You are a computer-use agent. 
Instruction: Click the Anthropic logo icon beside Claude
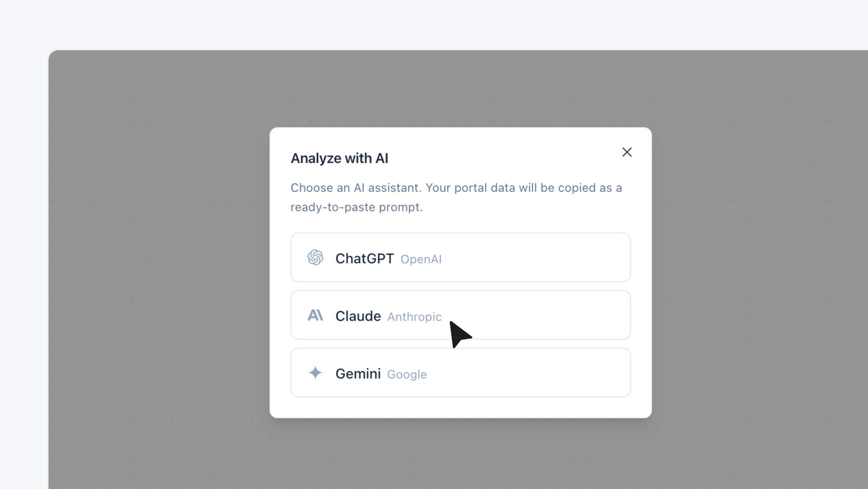click(x=316, y=315)
